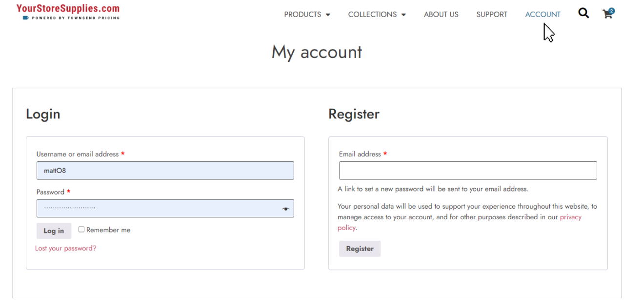Viewport: 644px width, 308px height.
Task: Click into the Password field
Action: point(159,209)
